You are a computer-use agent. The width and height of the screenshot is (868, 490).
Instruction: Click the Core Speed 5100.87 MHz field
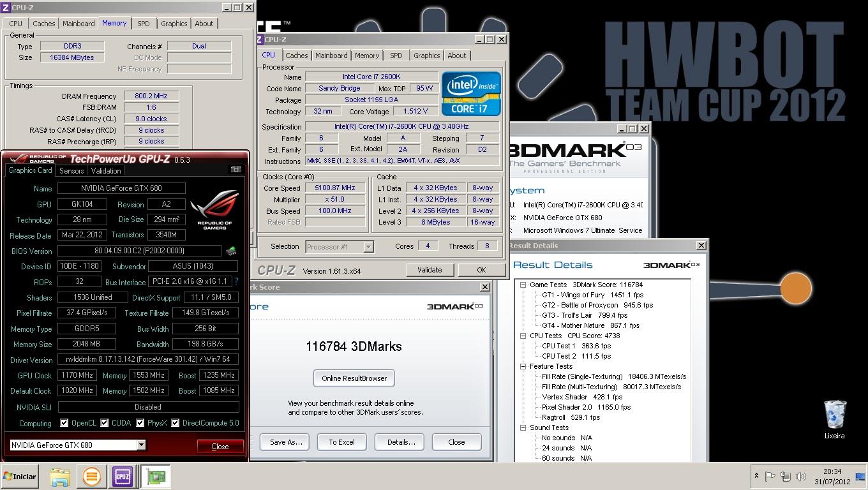(x=335, y=188)
